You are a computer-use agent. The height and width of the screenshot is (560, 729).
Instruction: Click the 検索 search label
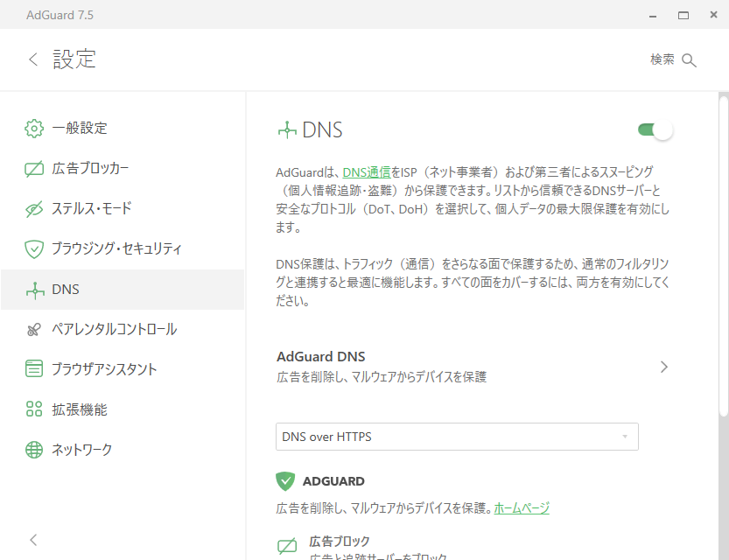point(662,59)
